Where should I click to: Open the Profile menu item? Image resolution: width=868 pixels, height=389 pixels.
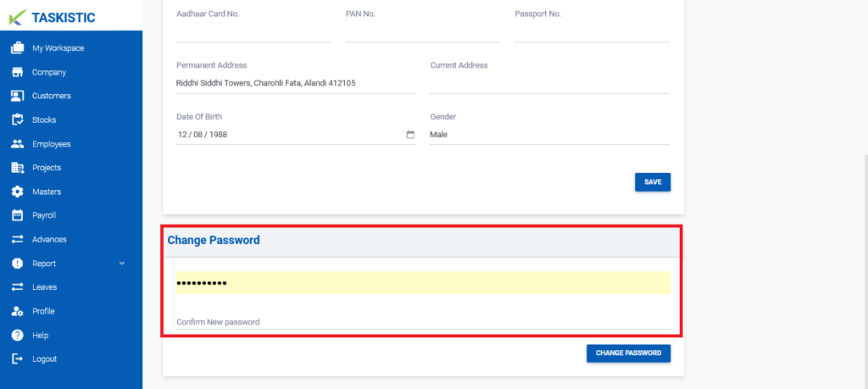(43, 311)
